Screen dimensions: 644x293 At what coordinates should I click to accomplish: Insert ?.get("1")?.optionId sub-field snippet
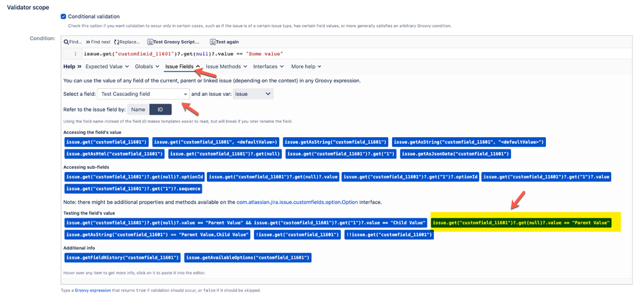[410, 177]
